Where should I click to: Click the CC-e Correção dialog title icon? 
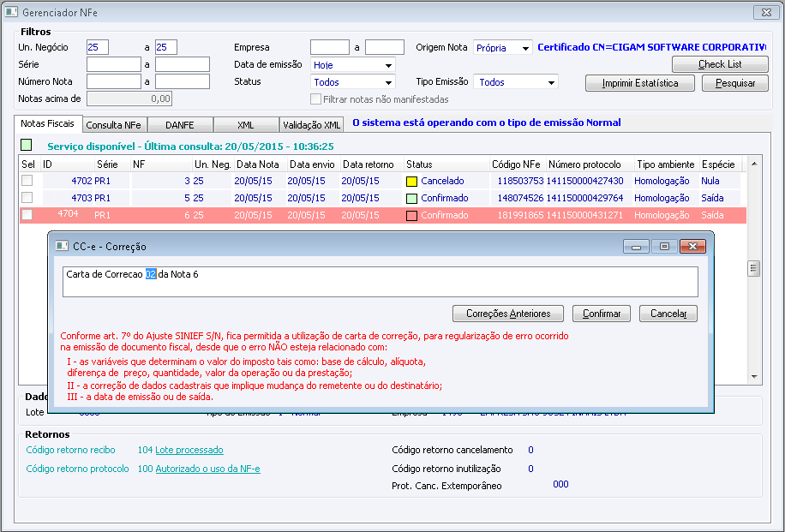[62, 246]
